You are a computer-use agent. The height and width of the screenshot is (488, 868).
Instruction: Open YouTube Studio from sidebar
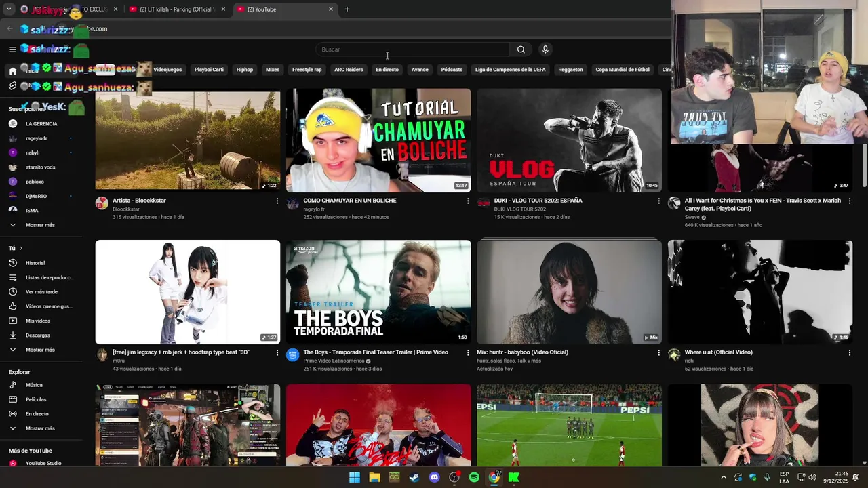click(x=43, y=464)
